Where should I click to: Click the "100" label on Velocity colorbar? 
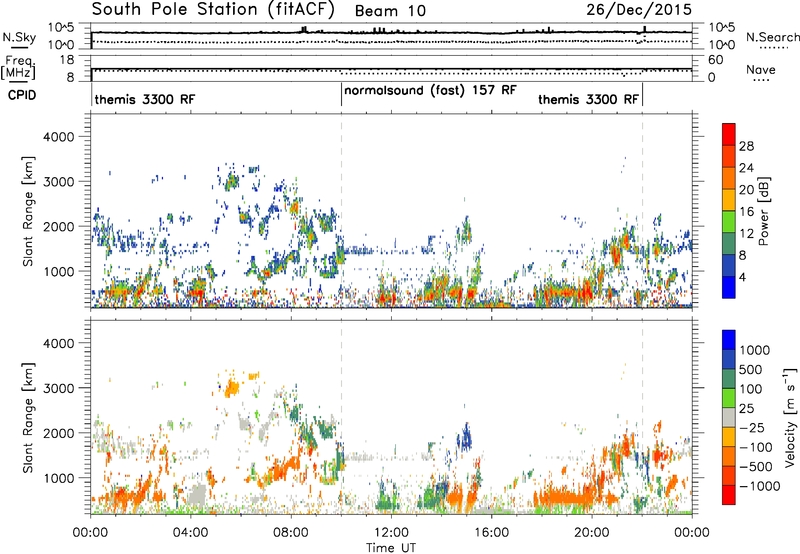point(753,389)
